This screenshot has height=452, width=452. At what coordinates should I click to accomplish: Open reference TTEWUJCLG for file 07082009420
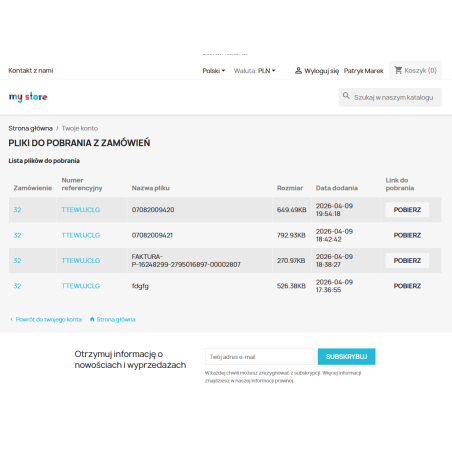point(81,210)
